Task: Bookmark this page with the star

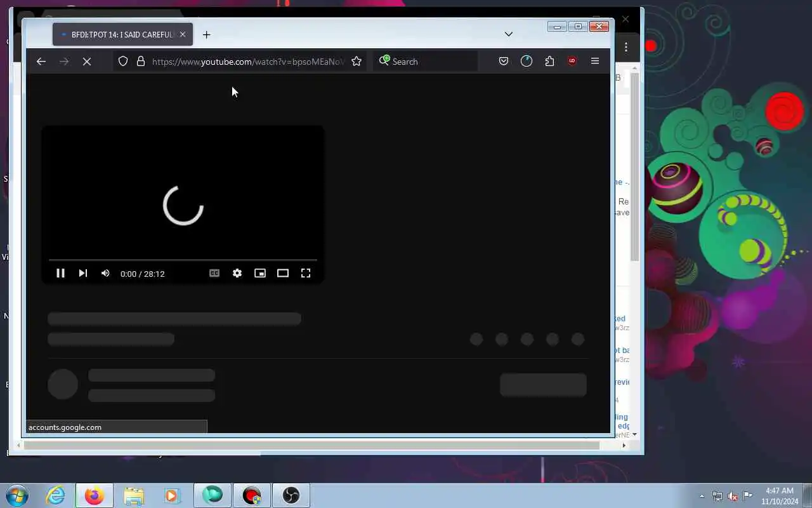Action: pos(357,62)
